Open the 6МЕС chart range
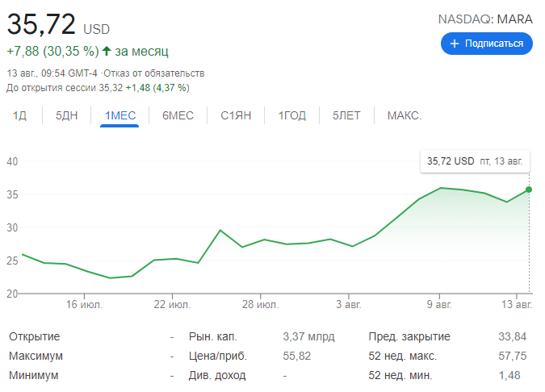This screenshot has width=545, height=392. coord(178,115)
